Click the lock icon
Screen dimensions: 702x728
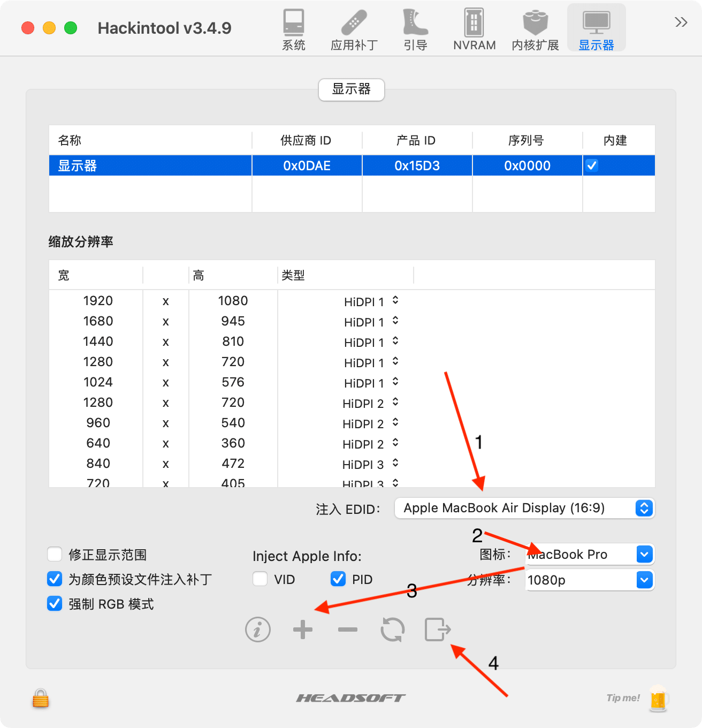pyautogui.click(x=41, y=699)
